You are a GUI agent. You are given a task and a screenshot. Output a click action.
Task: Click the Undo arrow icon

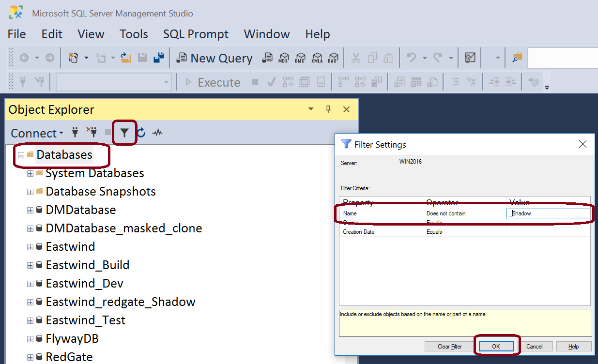pos(411,58)
